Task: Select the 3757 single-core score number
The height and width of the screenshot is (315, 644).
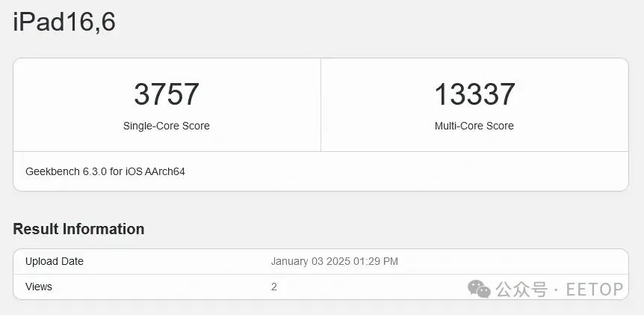Action: [167, 94]
